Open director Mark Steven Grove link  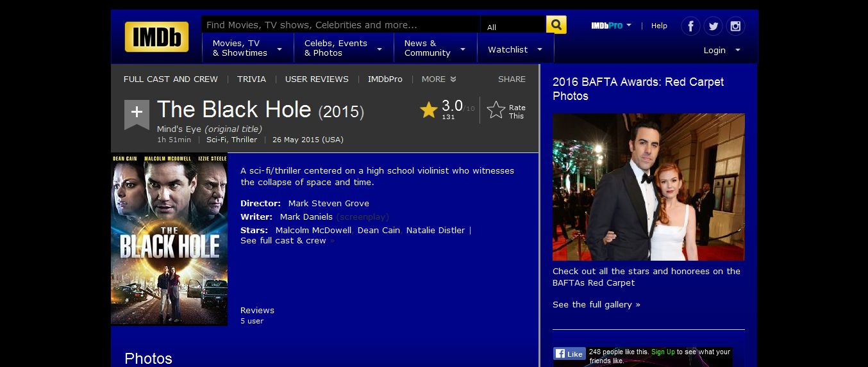[329, 203]
